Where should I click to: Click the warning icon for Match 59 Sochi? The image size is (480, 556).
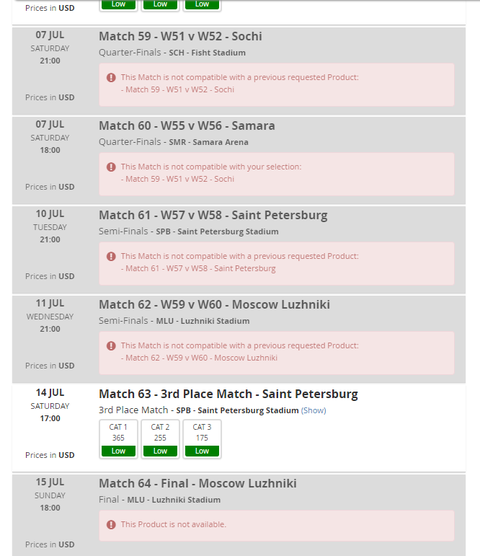(111, 77)
